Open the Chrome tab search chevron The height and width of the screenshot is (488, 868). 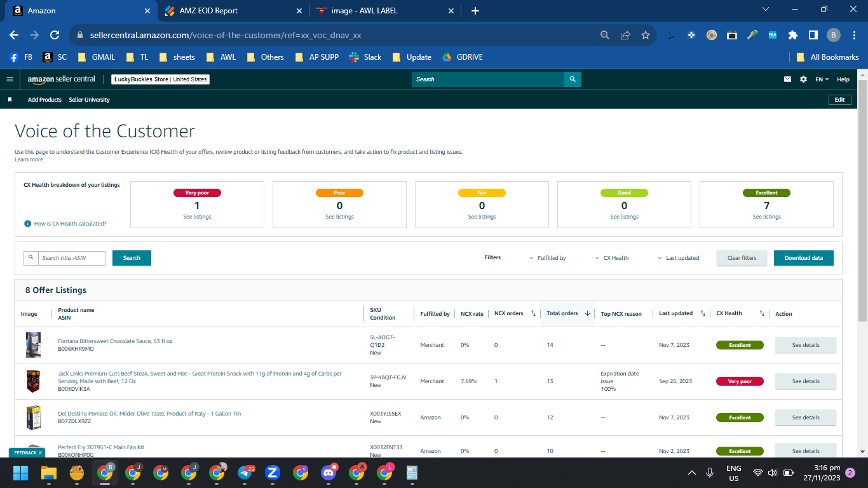click(766, 10)
